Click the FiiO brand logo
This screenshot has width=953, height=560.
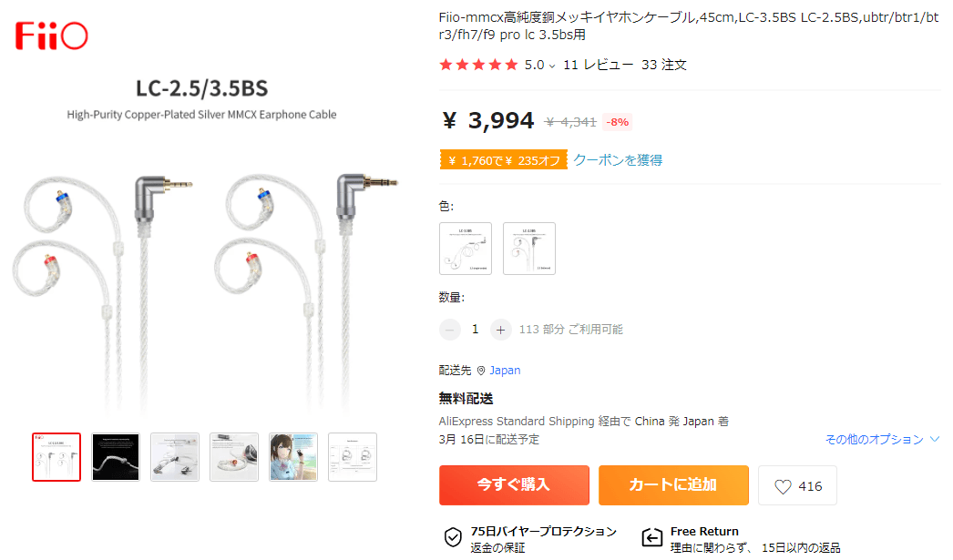52,36
